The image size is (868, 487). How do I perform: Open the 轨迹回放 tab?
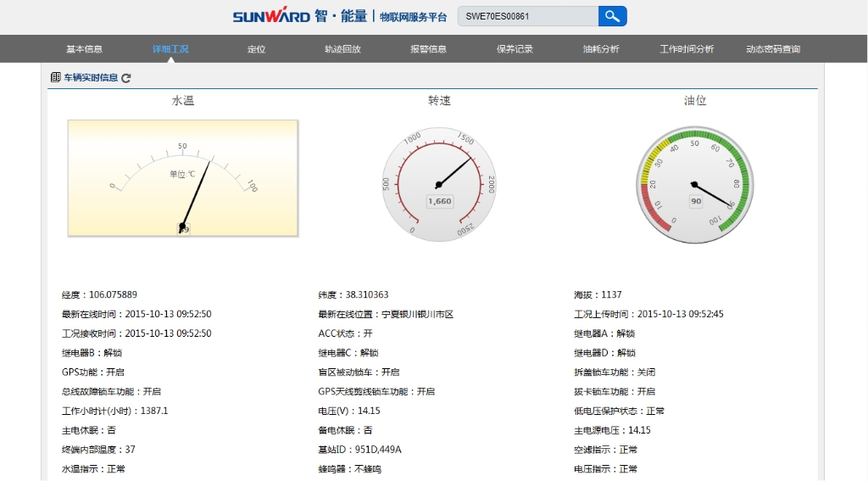pos(342,49)
